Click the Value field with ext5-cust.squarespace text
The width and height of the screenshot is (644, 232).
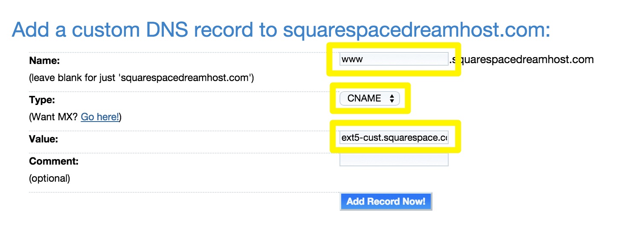pyautogui.click(x=394, y=138)
